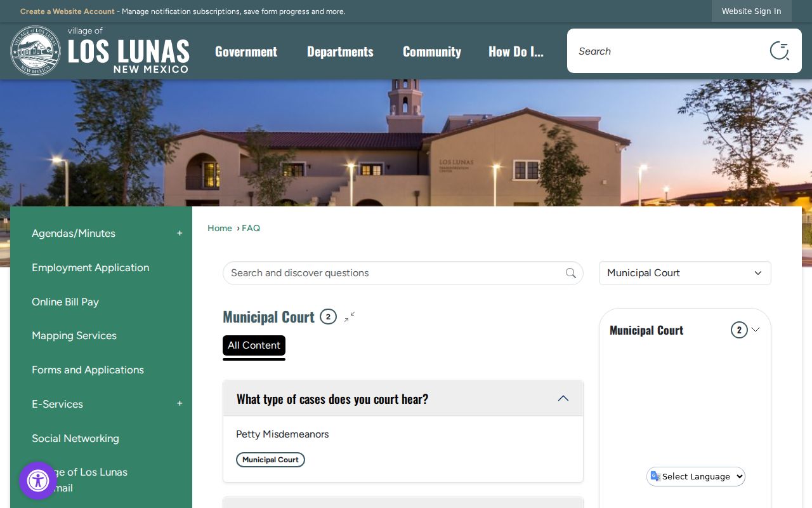Open Online Bill Pay sidebar link
The width and height of the screenshot is (812, 508).
click(x=65, y=302)
